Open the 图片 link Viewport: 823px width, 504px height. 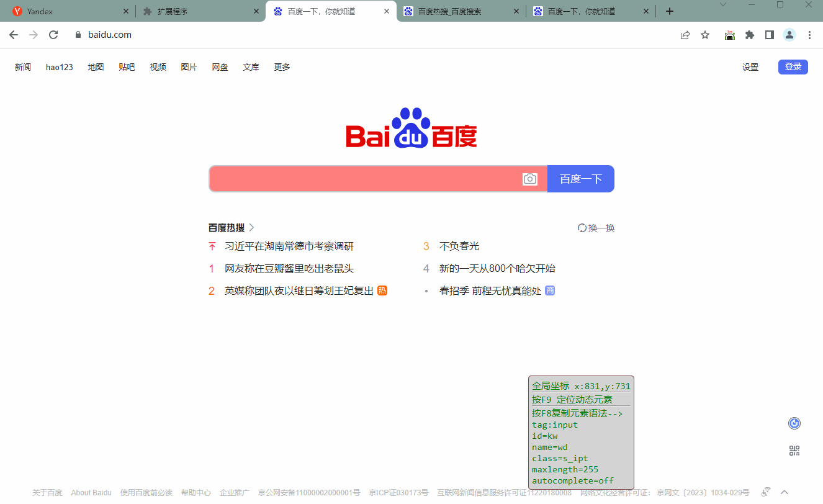point(189,67)
